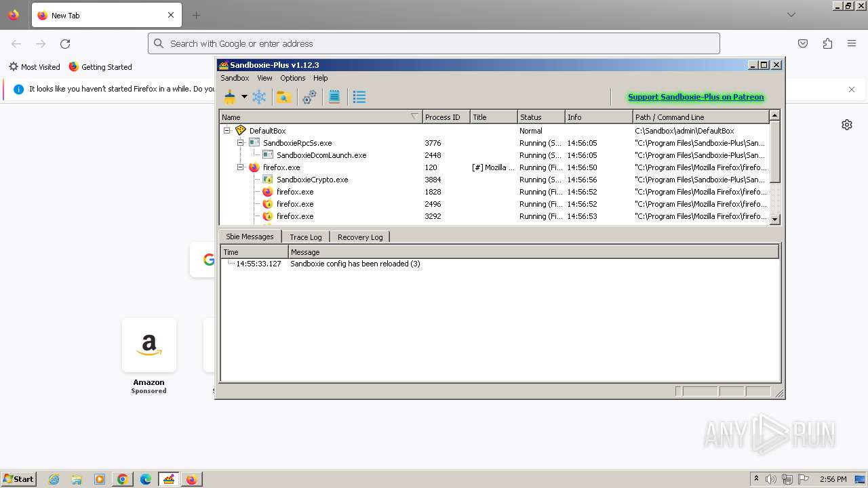The width and height of the screenshot is (868, 488).
Task: Sort by the Title column header
Action: pyautogui.click(x=494, y=117)
